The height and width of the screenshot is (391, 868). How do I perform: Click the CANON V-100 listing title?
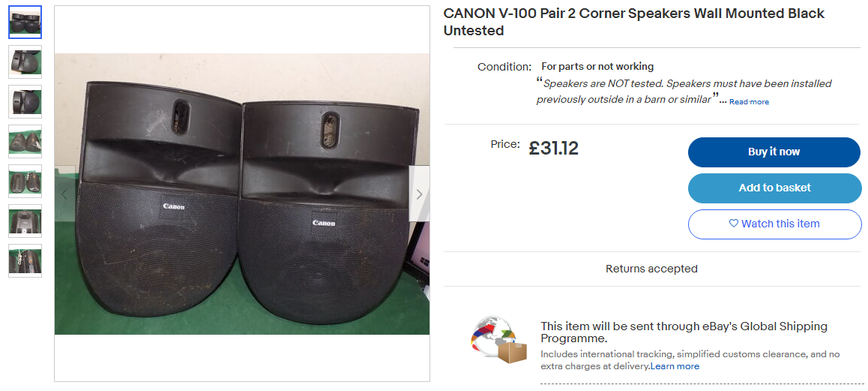(x=634, y=23)
